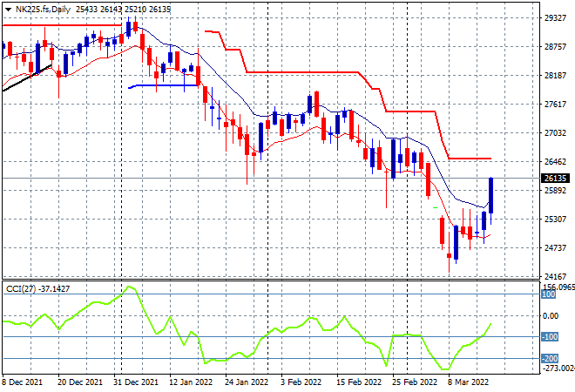Click the red resistance line segment at 26462 level
This screenshot has height=392, width=575.
coord(470,159)
